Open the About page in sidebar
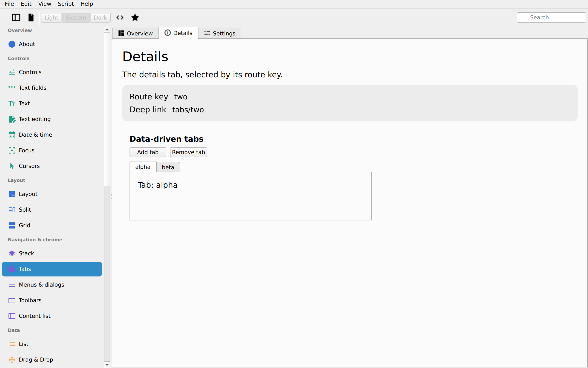 point(52,44)
